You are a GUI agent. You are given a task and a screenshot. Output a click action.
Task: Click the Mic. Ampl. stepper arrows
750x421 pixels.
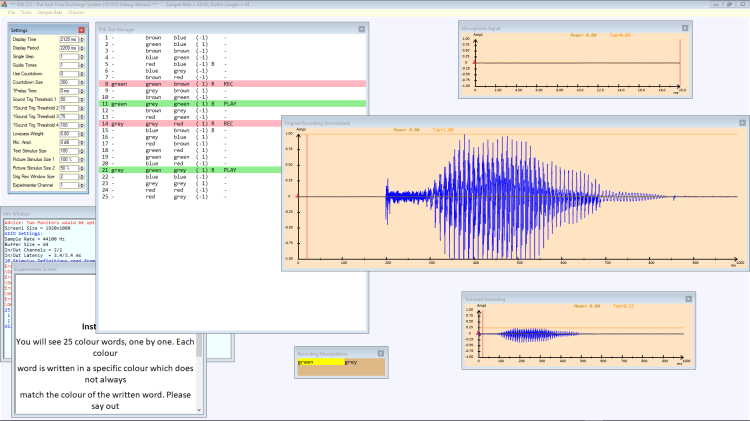(81, 142)
